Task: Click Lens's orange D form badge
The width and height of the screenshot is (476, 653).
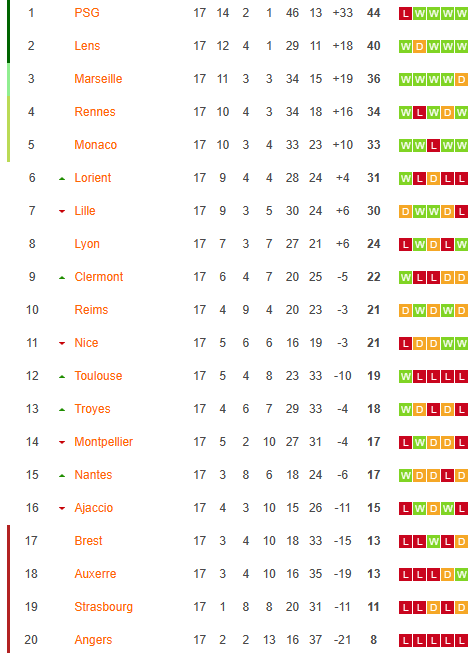Action: pos(419,47)
